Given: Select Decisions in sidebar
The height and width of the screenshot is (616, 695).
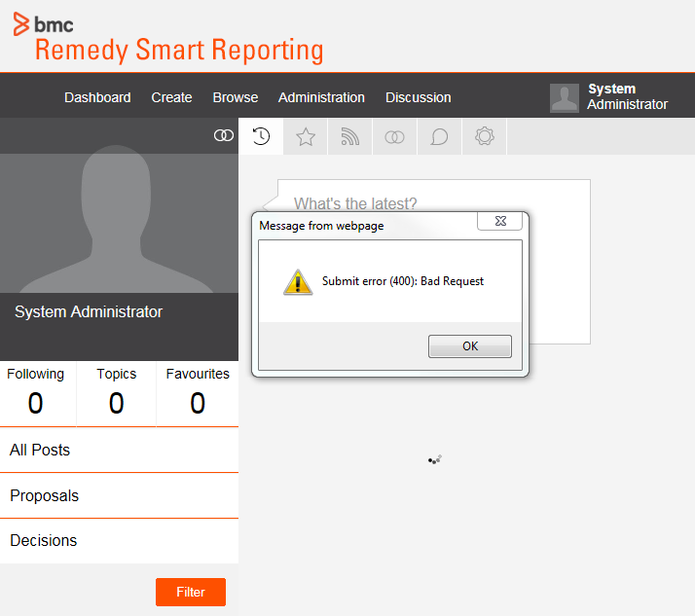Looking at the screenshot, I should click(119, 541).
